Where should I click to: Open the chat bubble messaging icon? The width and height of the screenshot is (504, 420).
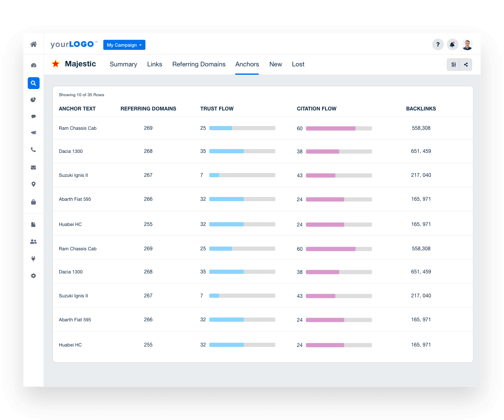pos(34,116)
